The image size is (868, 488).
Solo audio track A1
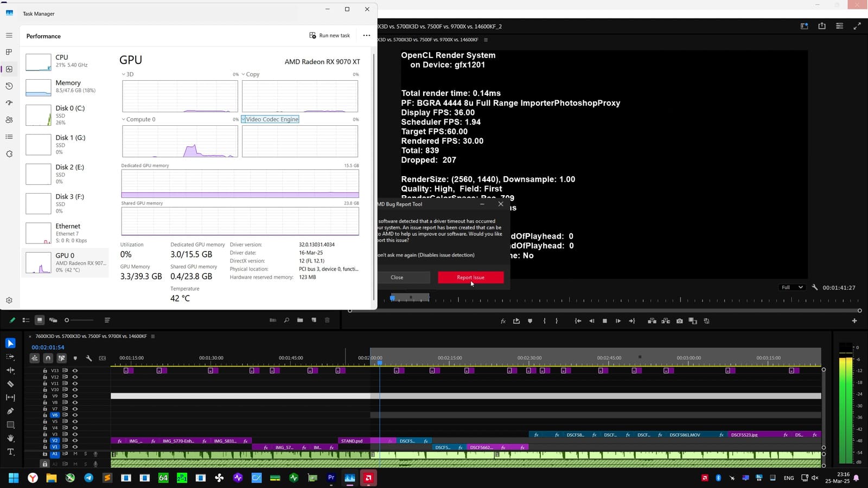85,454
